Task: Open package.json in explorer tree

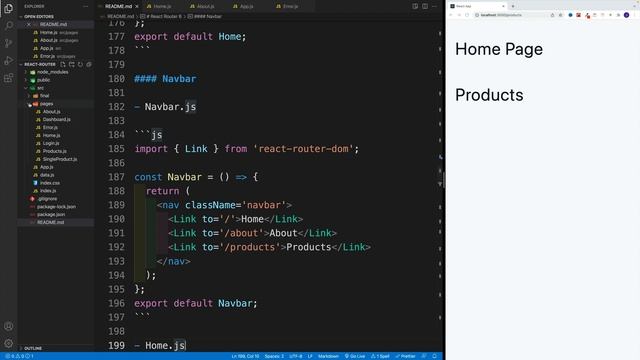Action: click(51, 215)
